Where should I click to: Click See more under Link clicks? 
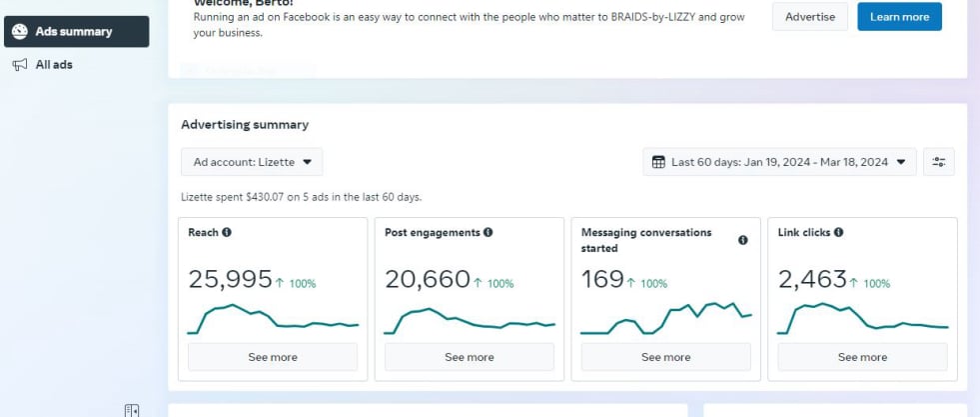click(x=862, y=357)
